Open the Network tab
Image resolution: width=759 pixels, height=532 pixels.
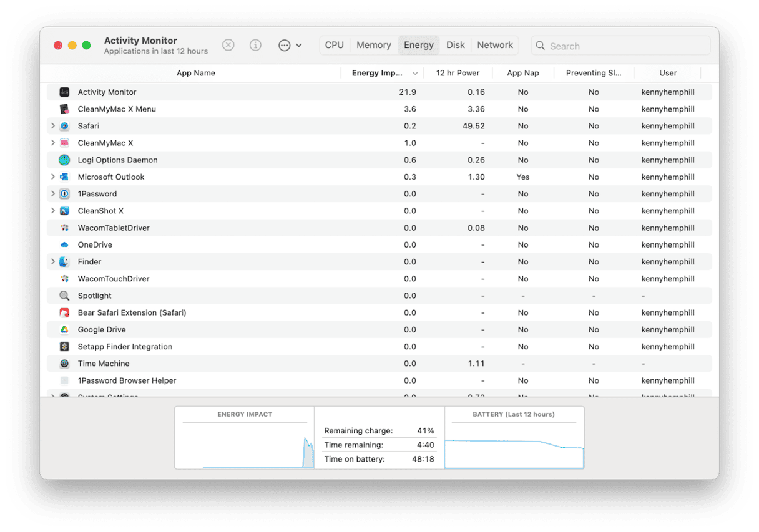point(495,45)
